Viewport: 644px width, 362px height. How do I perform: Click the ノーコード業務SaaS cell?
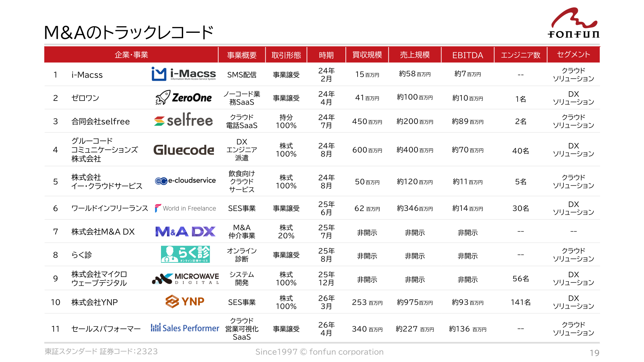click(x=242, y=98)
